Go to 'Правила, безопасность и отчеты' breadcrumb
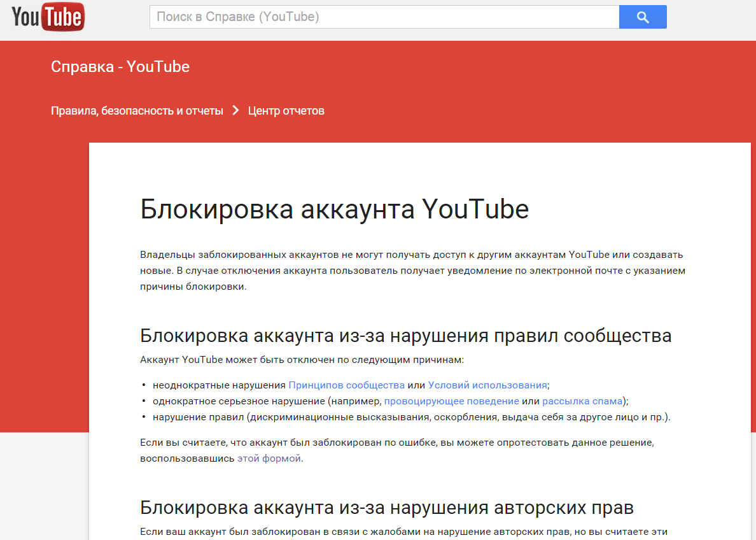 tap(137, 111)
